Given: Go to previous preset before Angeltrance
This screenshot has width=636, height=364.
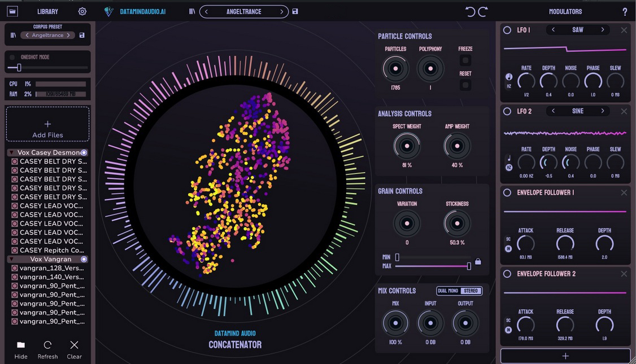Looking at the screenshot, I should 206,12.
